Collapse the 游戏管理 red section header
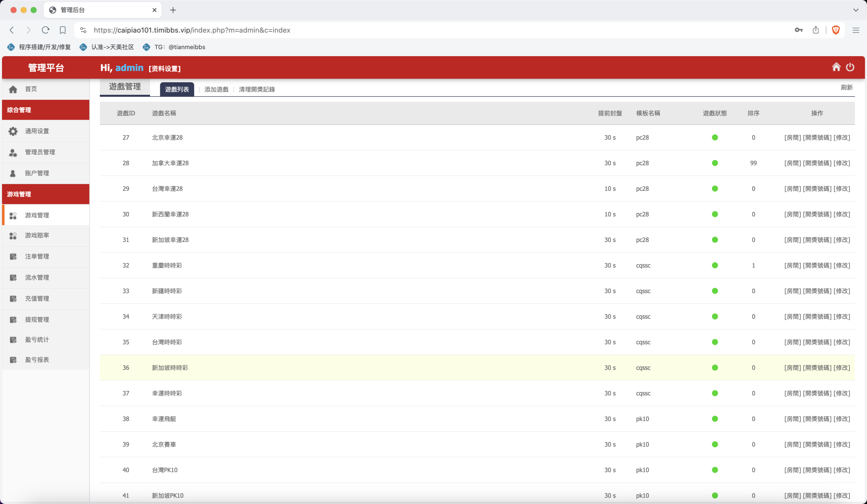 click(x=46, y=194)
